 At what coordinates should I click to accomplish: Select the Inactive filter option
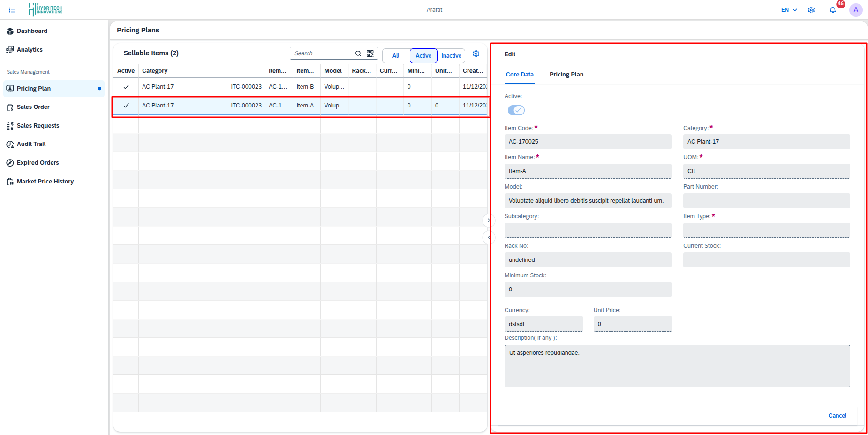coord(451,55)
